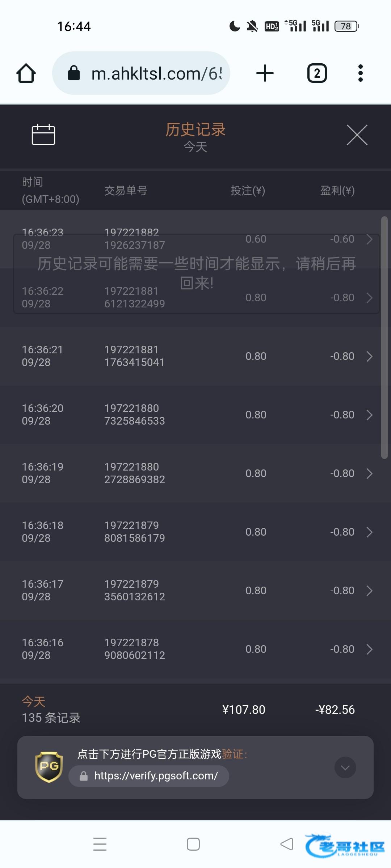Click the PG shield logo
This screenshot has height=868, width=391.
(x=49, y=767)
